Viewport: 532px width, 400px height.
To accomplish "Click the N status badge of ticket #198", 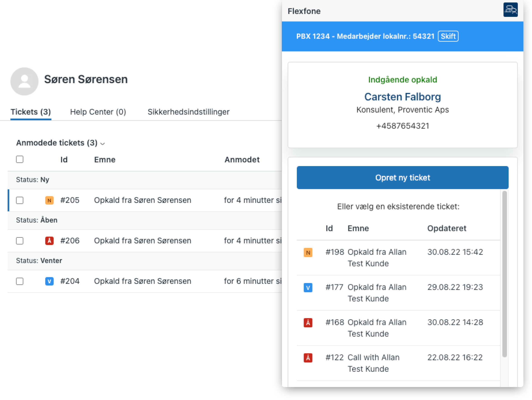I will (x=308, y=252).
